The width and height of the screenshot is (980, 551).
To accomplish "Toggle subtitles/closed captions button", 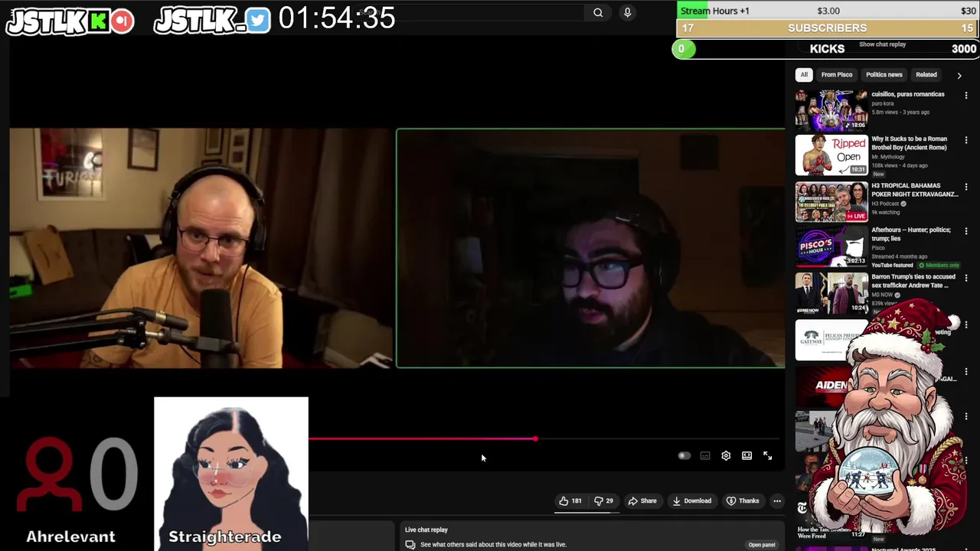I will (x=705, y=455).
